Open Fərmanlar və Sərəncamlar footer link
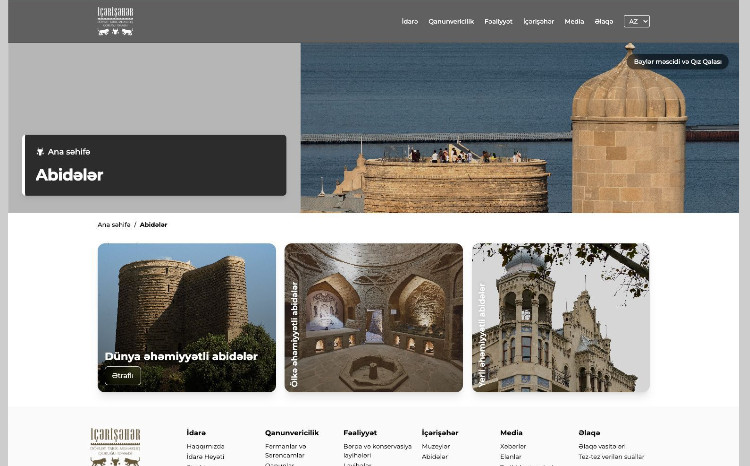 click(x=286, y=450)
